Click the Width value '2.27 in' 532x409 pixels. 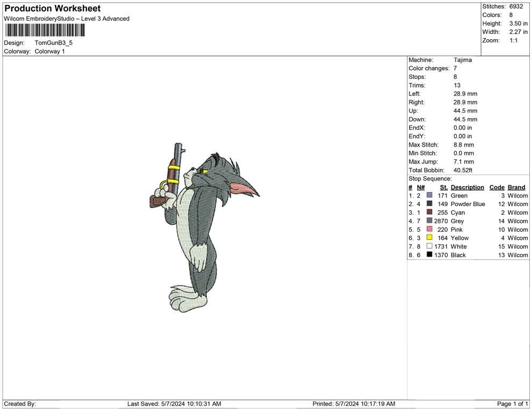click(x=519, y=32)
